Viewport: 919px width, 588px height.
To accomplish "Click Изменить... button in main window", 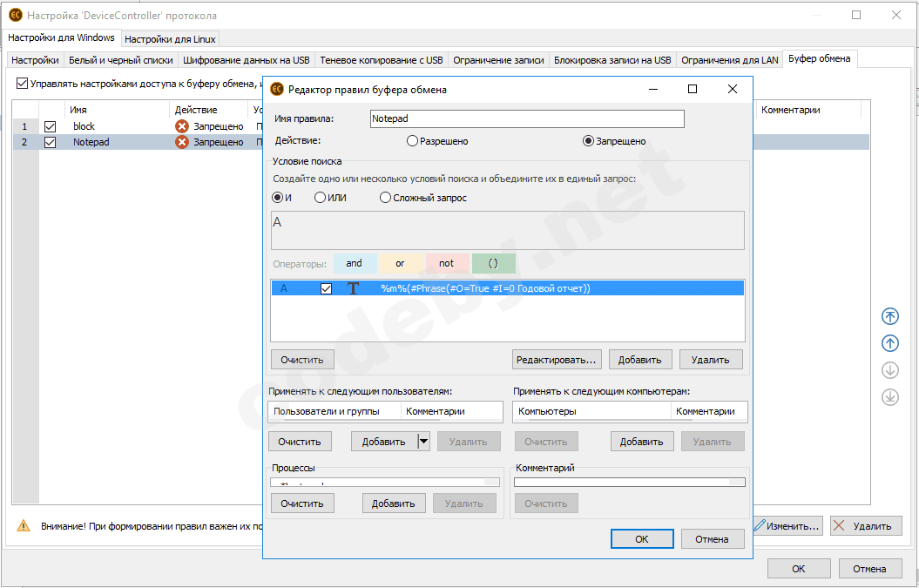I will click(x=787, y=526).
